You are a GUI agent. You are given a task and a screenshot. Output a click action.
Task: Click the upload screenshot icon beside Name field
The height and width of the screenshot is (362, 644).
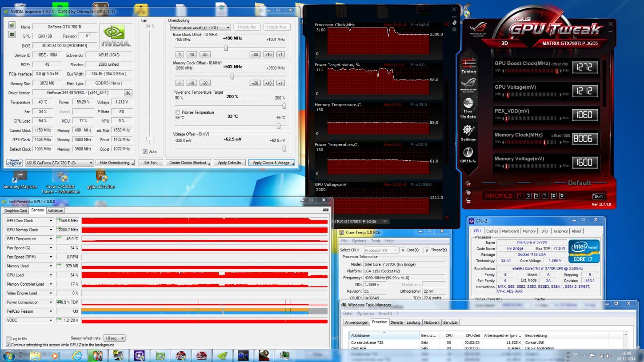click(x=12, y=25)
